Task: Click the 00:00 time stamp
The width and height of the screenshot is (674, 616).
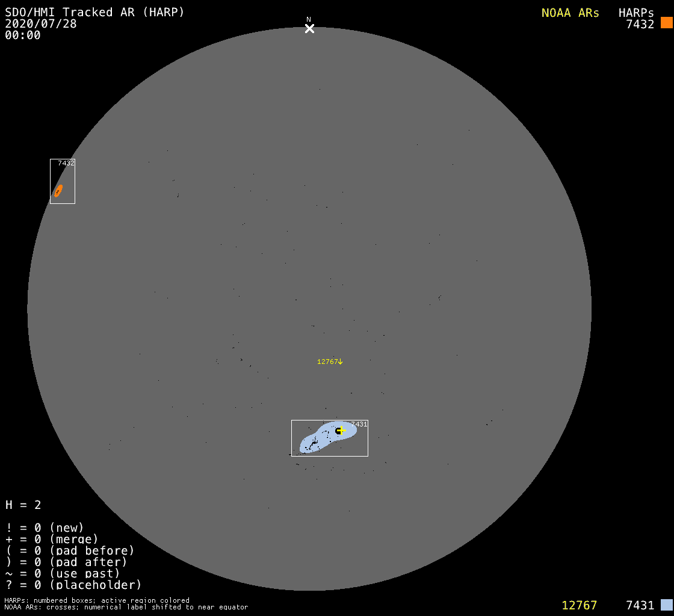Action: [x=23, y=35]
